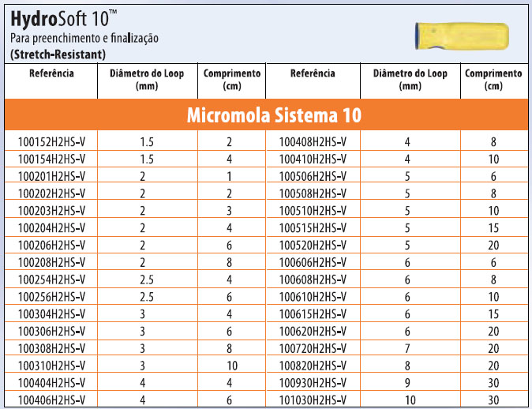Click reference 100154H2HS-V

tap(51, 159)
